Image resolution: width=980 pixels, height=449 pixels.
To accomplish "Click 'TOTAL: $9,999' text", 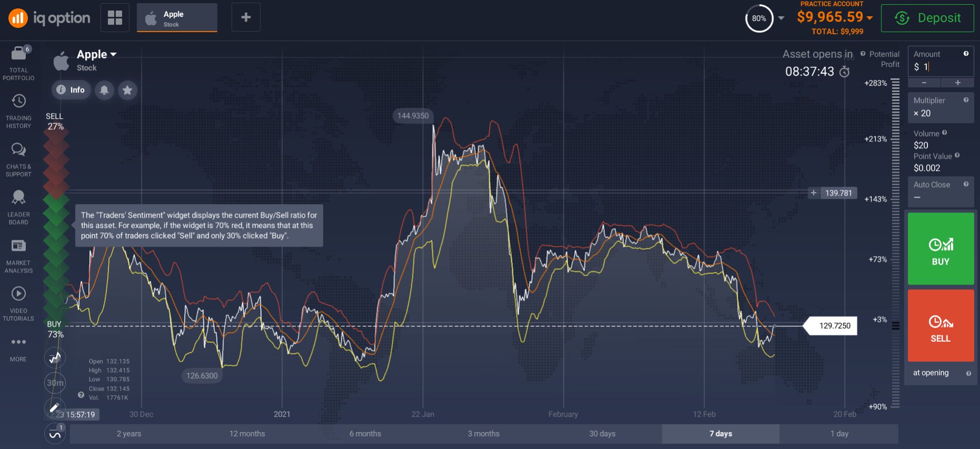I will pos(837,32).
